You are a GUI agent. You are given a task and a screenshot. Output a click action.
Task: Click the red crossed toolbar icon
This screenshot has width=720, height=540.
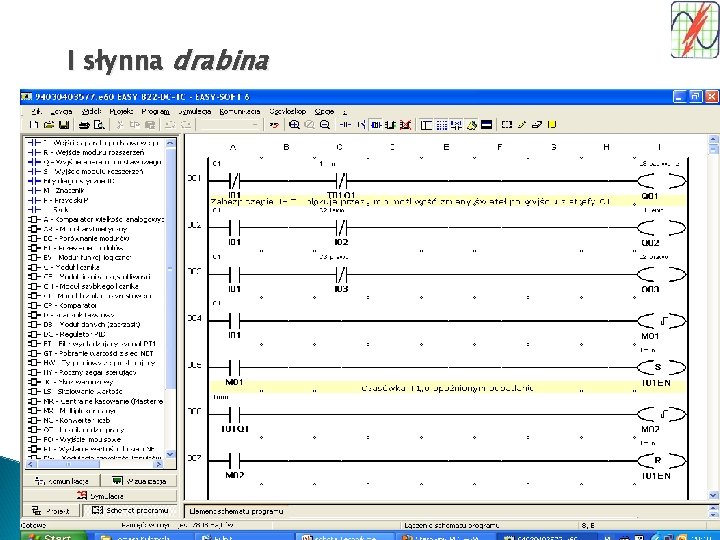405,124
